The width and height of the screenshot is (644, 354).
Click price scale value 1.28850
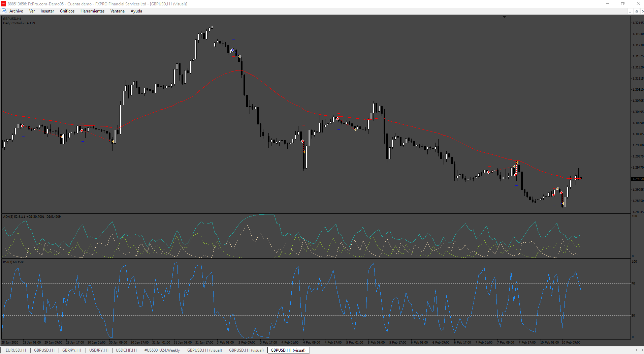pos(638,201)
